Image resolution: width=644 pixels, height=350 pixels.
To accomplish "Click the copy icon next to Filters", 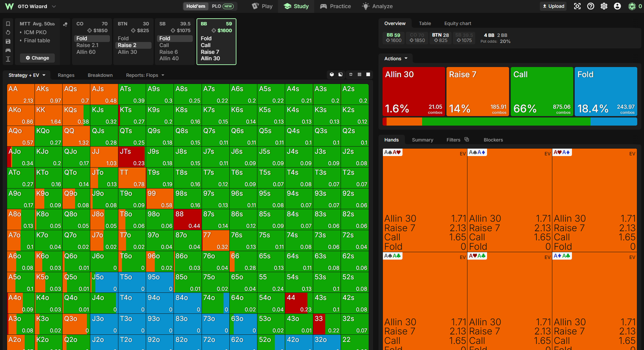I will (467, 139).
